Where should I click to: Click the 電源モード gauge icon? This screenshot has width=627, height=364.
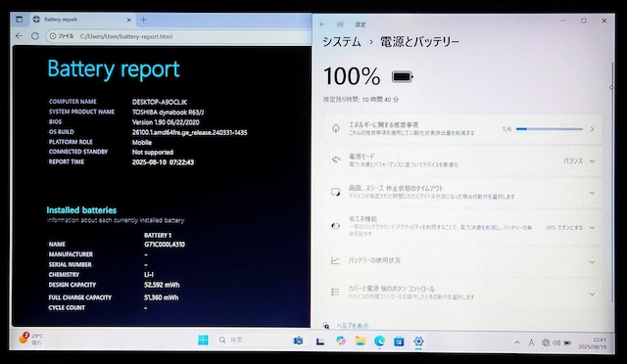(x=336, y=159)
